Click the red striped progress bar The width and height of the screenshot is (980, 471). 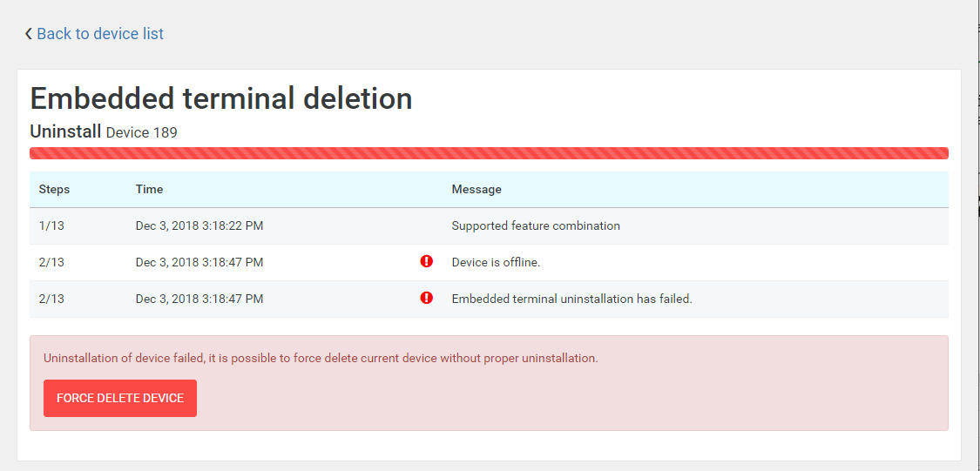click(489, 153)
